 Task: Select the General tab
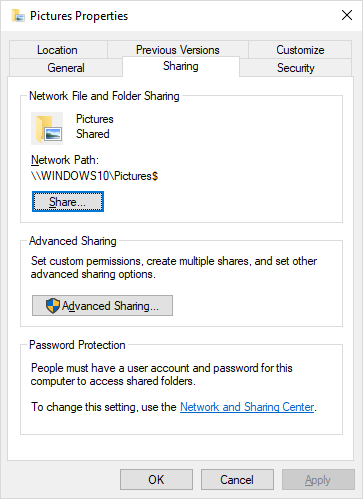66,68
